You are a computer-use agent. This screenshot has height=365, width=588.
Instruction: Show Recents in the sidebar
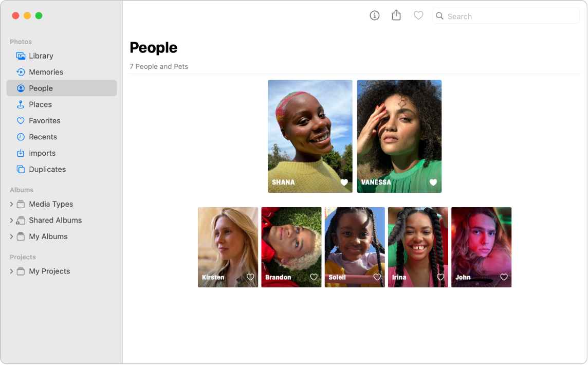43,137
